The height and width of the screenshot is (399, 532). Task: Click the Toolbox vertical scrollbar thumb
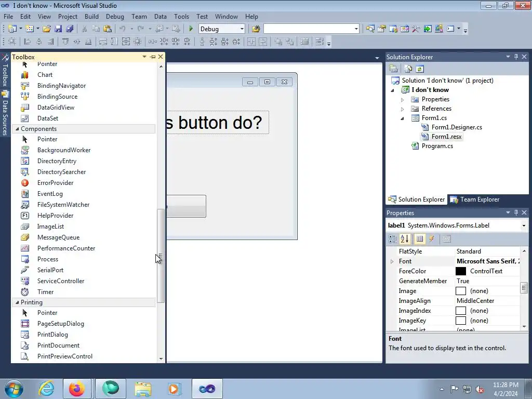[x=161, y=256]
